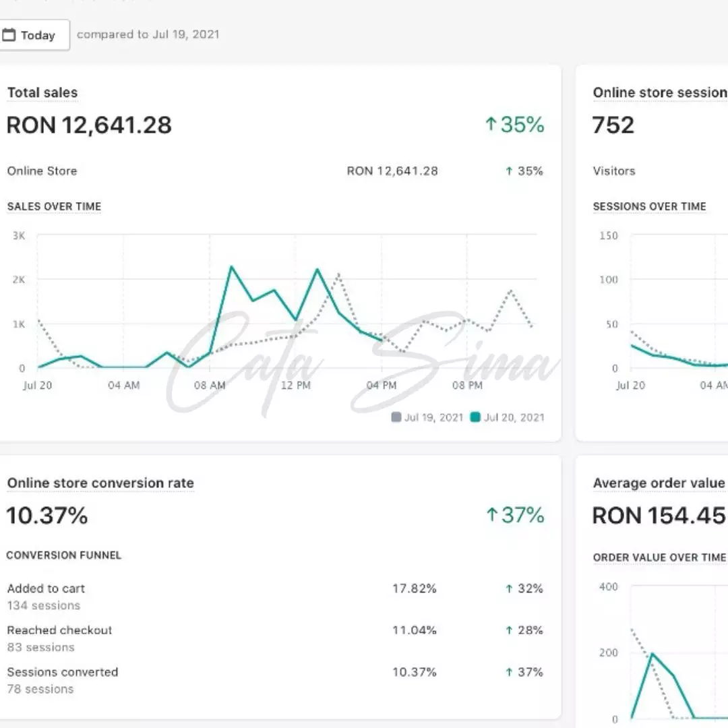Open the Online store sessions report heading
Image resolution: width=728 pixels, height=728 pixels.
tap(659, 93)
